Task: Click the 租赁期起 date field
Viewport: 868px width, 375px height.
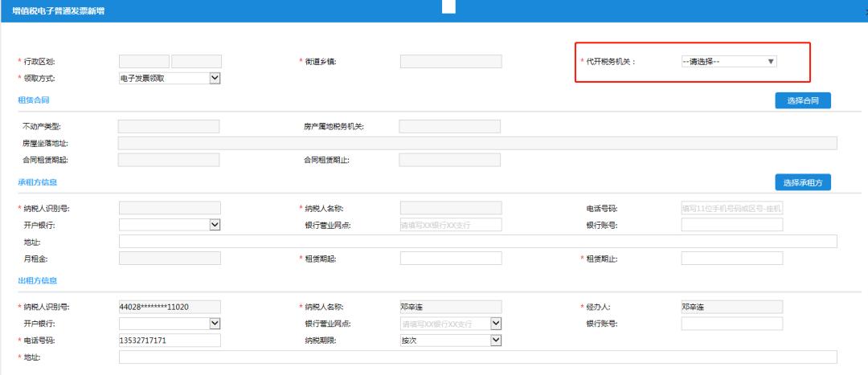Action: (450, 258)
